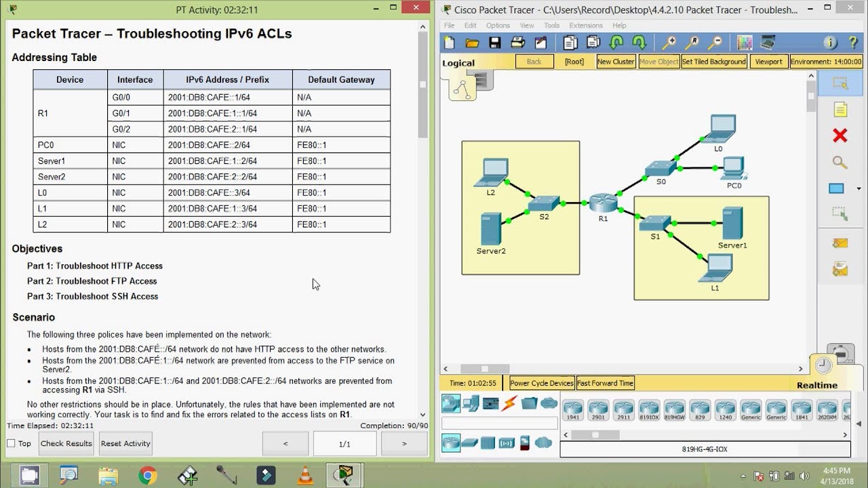Choose the Resize Shape tool
This screenshot has width=868, height=488.
pyautogui.click(x=840, y=214)
